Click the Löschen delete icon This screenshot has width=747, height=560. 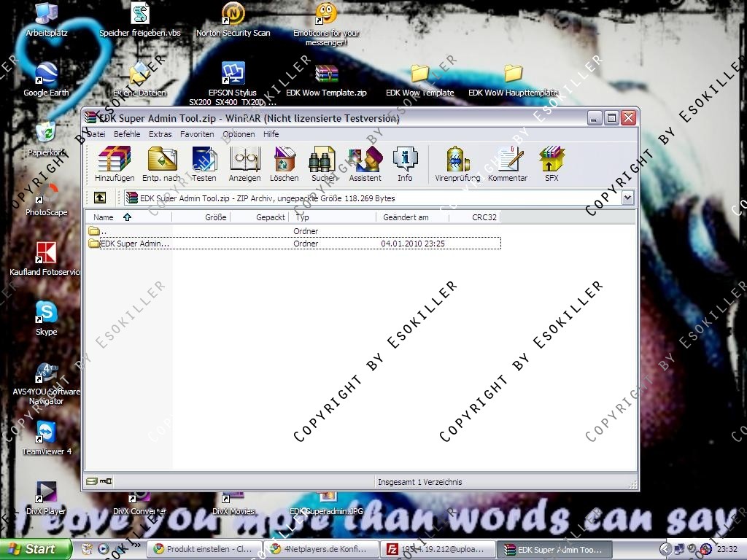point(284,163)
